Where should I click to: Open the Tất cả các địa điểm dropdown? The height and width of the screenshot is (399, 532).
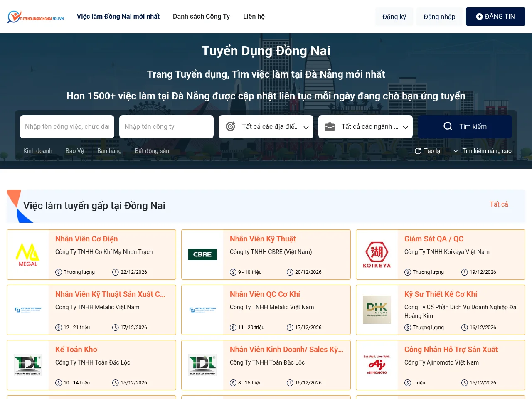[x=266, y=127]
